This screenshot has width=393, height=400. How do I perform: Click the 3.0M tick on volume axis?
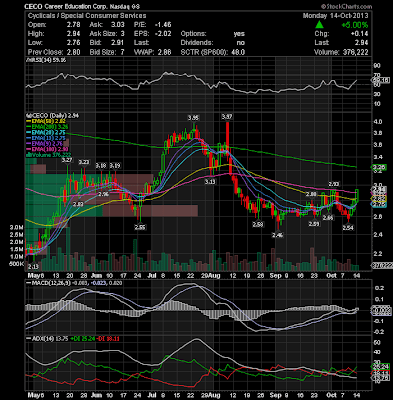[18, 227]
